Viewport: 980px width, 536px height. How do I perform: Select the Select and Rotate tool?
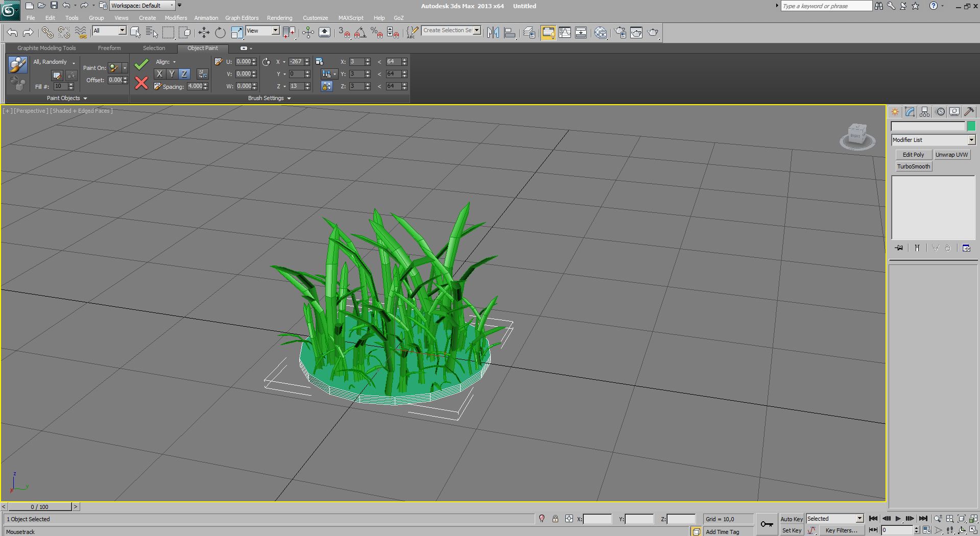pos(220,33)
